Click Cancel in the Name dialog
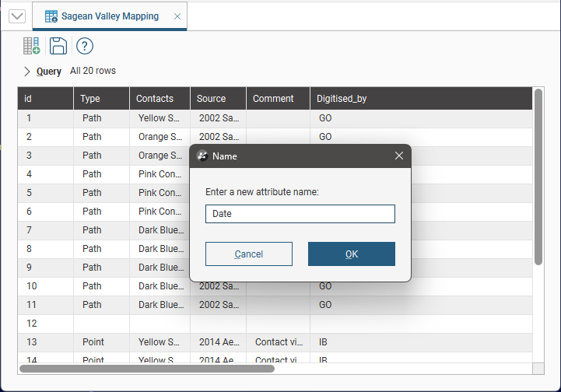This screenshot has height=392, width=561. [x=249, y=254]
